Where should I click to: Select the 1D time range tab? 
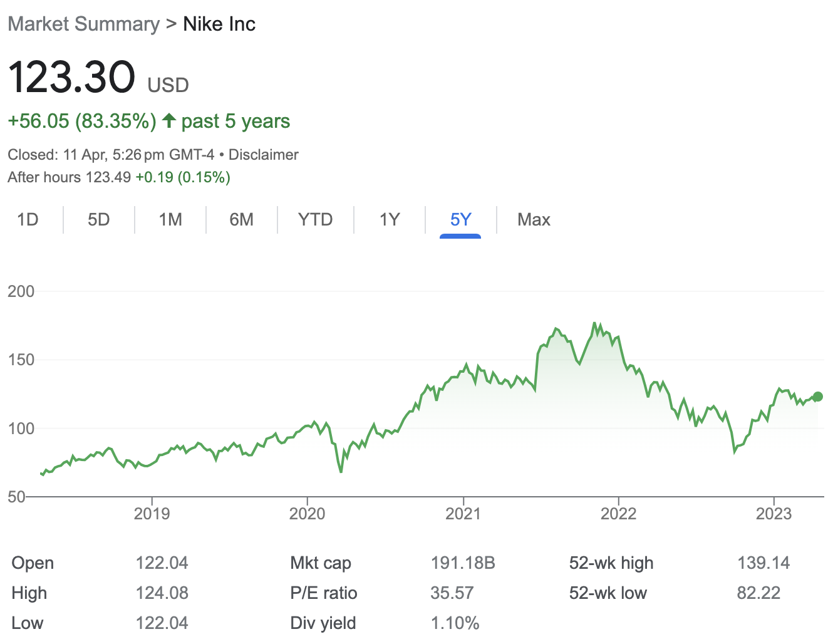point(28,220)
